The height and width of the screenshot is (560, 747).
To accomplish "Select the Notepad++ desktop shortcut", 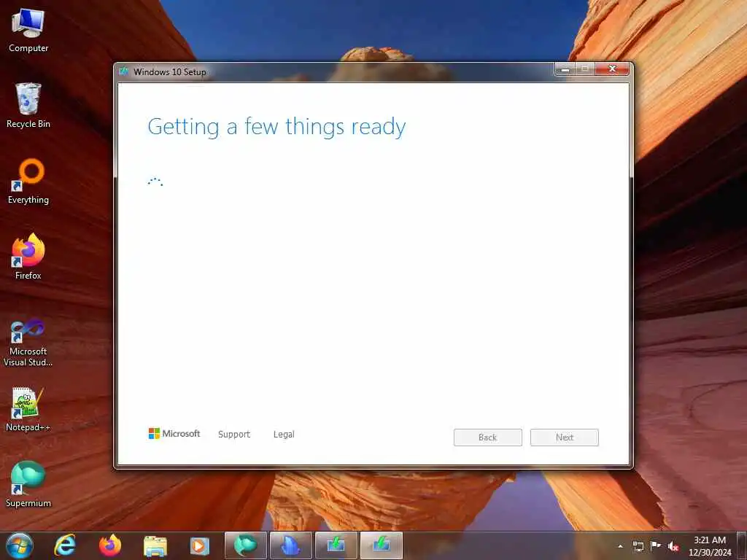I will [28, 409].
